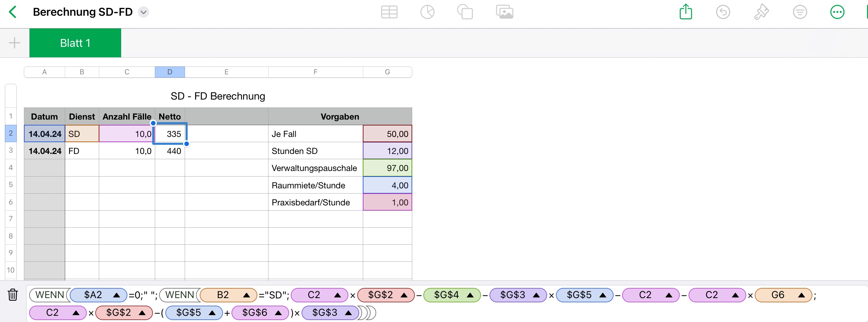Select the Praxisbedarf/Stunde label cell
868x322 pixels.
click(315, 202)
